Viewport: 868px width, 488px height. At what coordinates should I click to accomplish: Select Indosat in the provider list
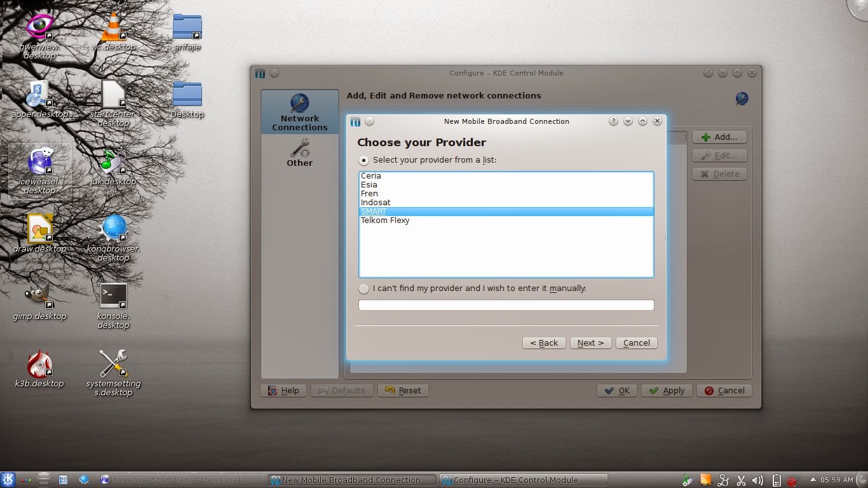click(x=506, y=203)
